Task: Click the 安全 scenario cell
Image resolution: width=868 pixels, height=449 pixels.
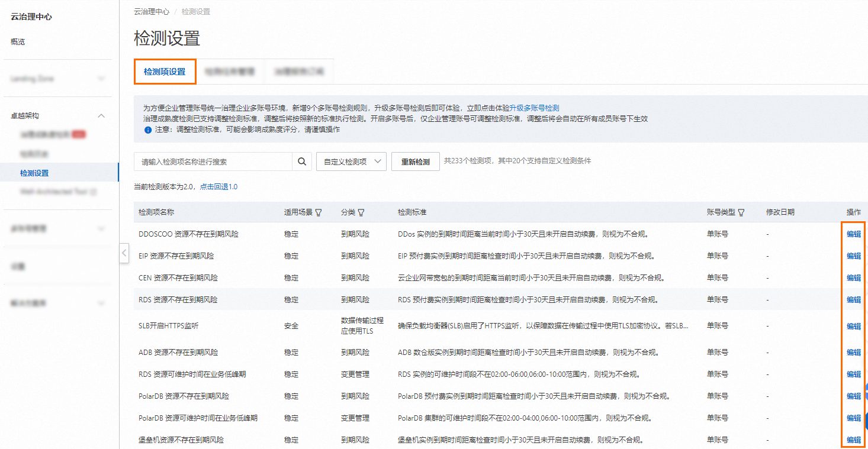Action: 291,326
